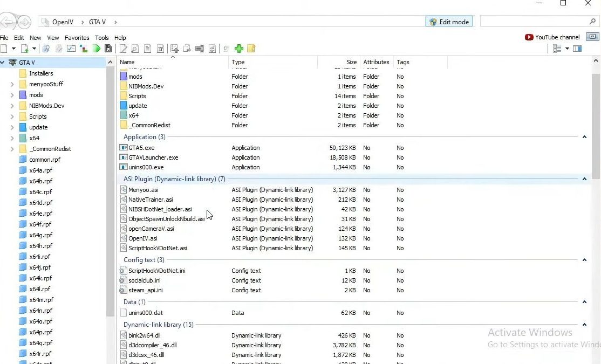
Task: Open the Tools menu
Action: [x=101, y=38]
